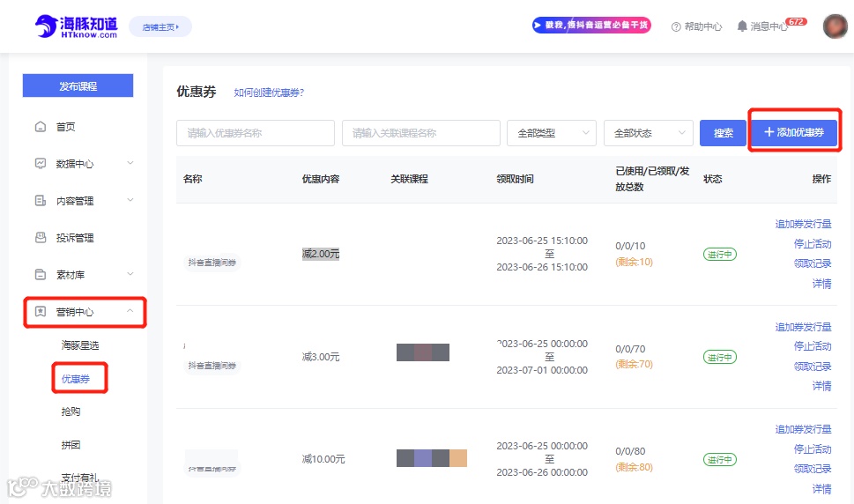Open 详情 for the 减3.00元 coupon

click(822, 386)
